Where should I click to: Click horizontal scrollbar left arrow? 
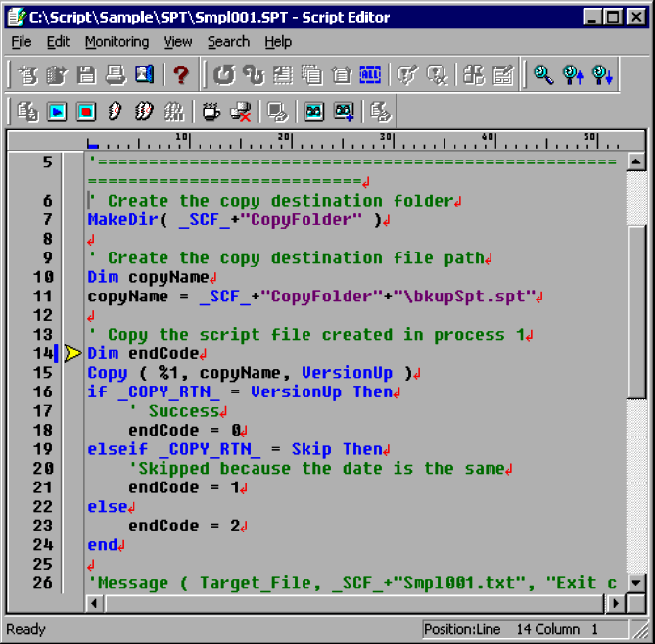(x=96, y=603)
